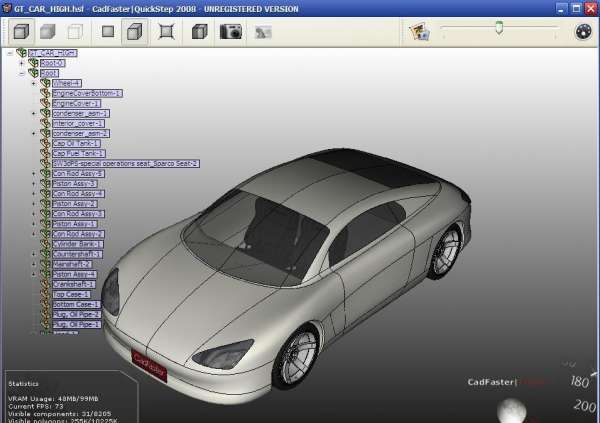Screen dimensions: 600x423
Task: Click the greyed-out picture toolbar icon
Action: [263, 32]
